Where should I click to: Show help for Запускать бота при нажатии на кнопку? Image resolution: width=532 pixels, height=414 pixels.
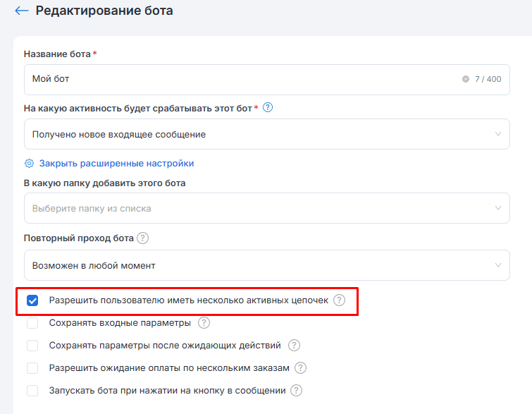point(296,391)
